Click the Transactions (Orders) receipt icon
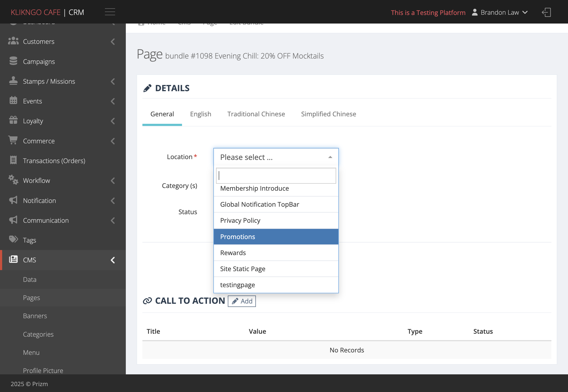Screen dimensions: 568x392 pyautogui.click(x=13, y=160)
